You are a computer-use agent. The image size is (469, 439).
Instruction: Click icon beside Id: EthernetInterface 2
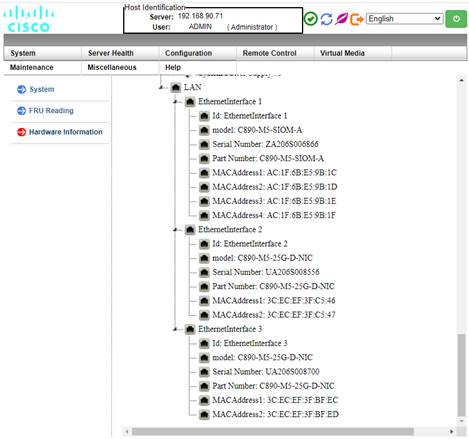tap(204, 244)
